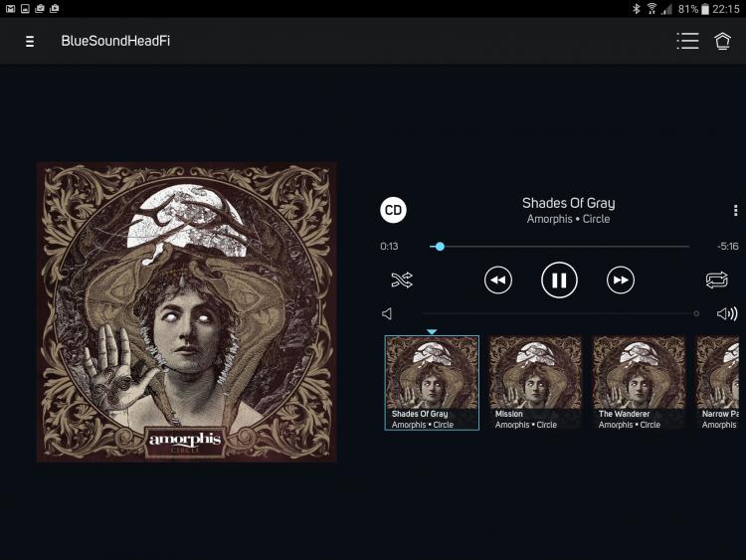Tap the Bluetooth status bar icon
This screenshot has width=746, height=560.
tap(637, 9)
